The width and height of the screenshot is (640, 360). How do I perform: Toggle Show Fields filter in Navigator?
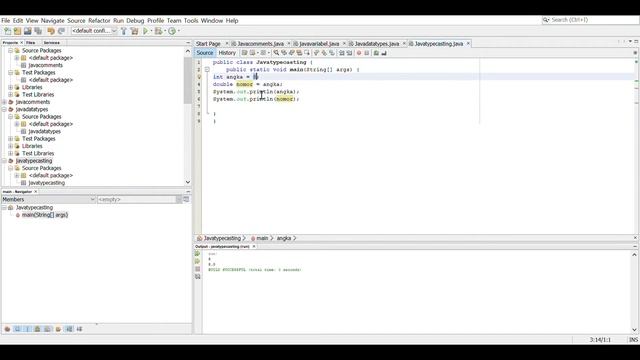[x=17, y=329]
